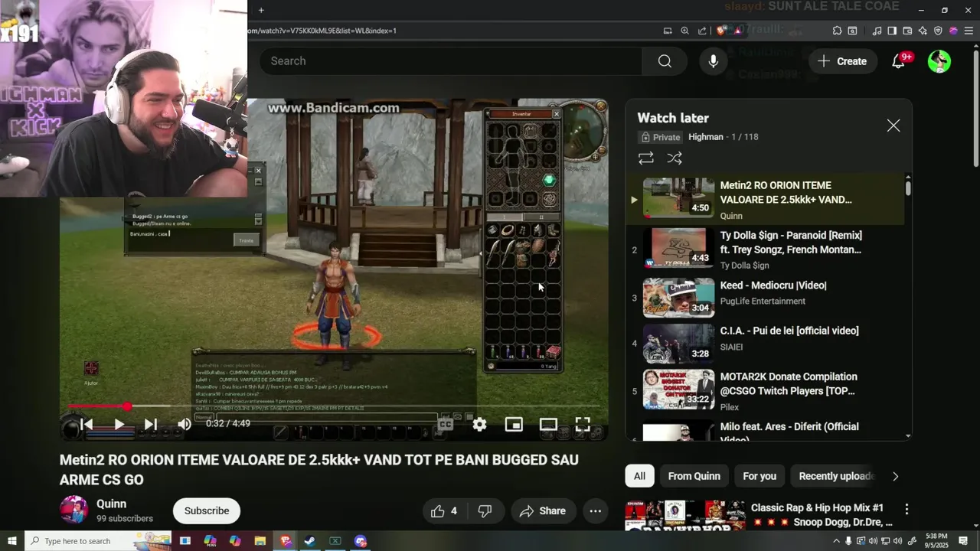Open browser zoom magnifier icon

click(684, 31)
